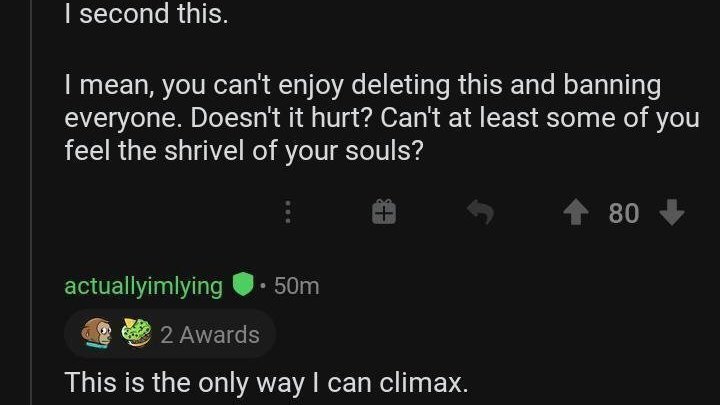
Task: Tap the monkey face award icon
Action: coord(96,334)
